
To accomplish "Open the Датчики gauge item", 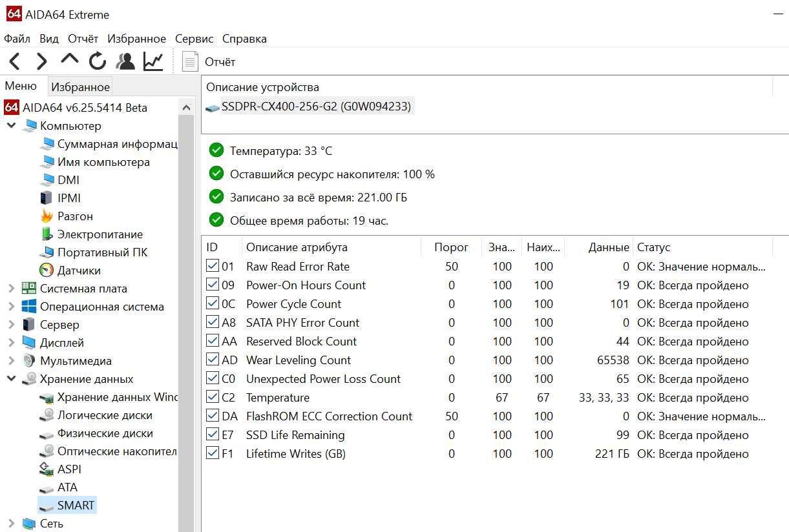I will click(x=70, y=271).
